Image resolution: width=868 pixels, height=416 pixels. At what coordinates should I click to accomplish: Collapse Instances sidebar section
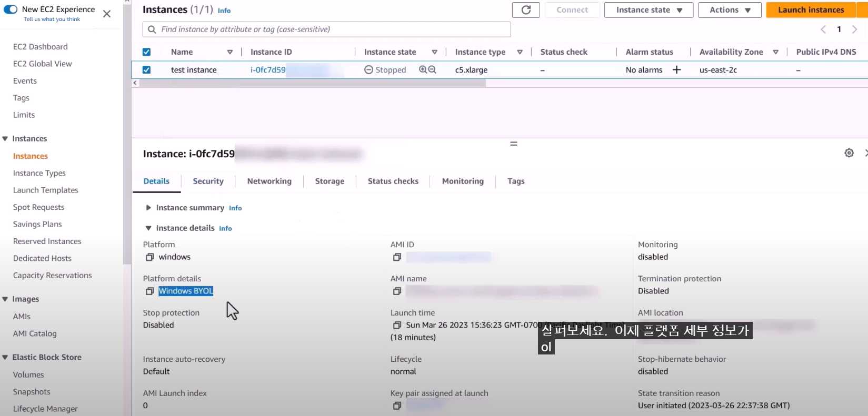[x=5, y=139]
